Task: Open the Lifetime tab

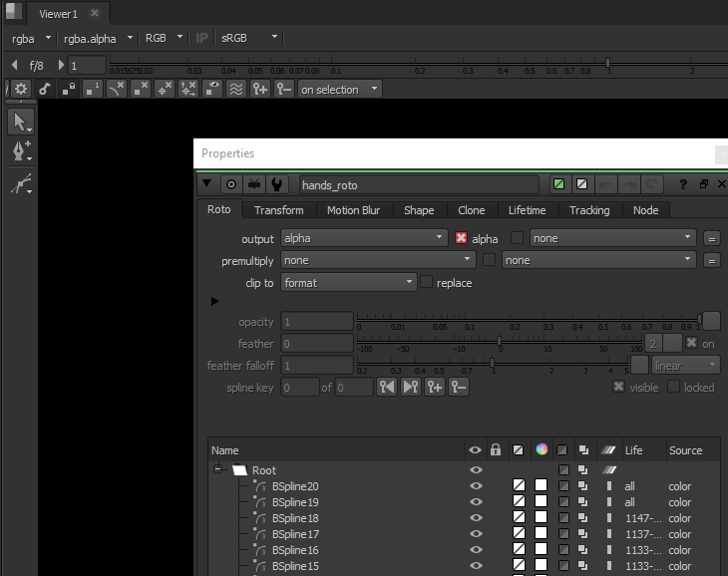Action: 527,210
